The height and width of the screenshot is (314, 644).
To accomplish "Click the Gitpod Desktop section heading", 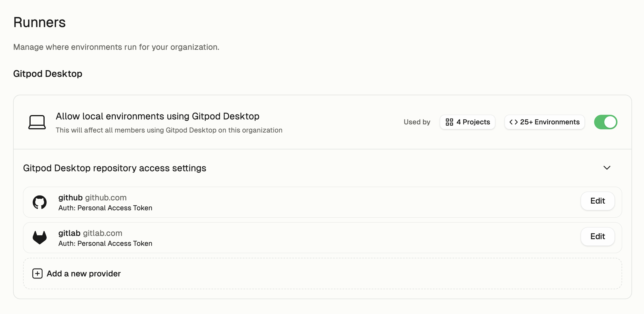I will click(x=48, y=74).
